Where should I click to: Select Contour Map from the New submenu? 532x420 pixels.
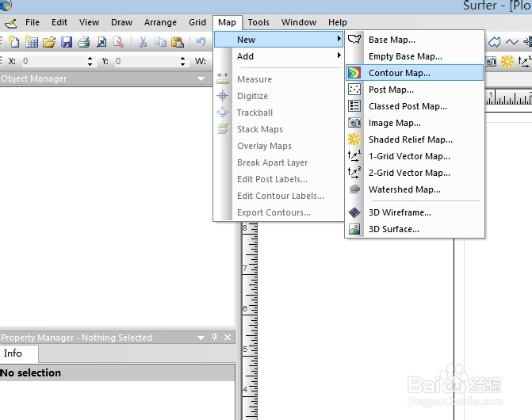tap(415, 73)
